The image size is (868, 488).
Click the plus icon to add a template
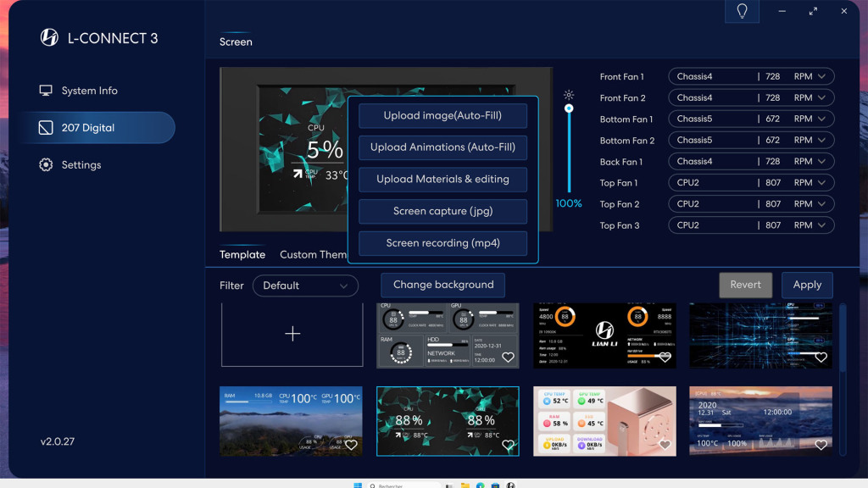[x=292, y=334]
